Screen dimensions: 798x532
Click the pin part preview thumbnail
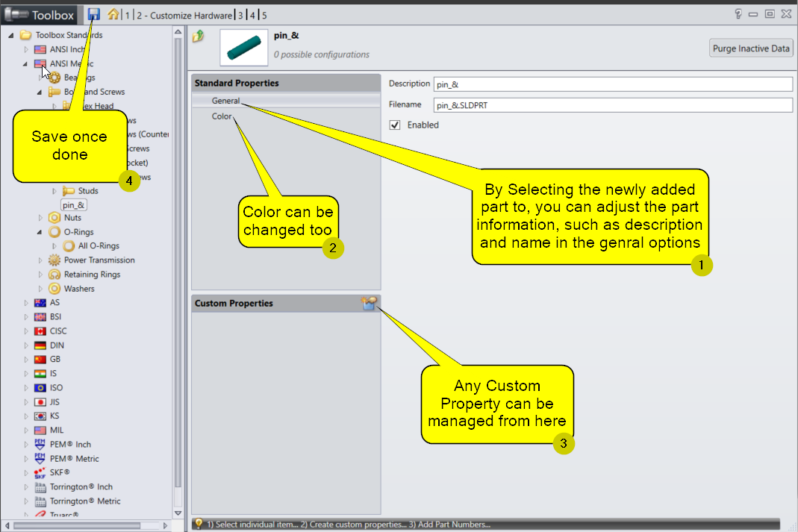pyautogui.click(x=246, y=47)
